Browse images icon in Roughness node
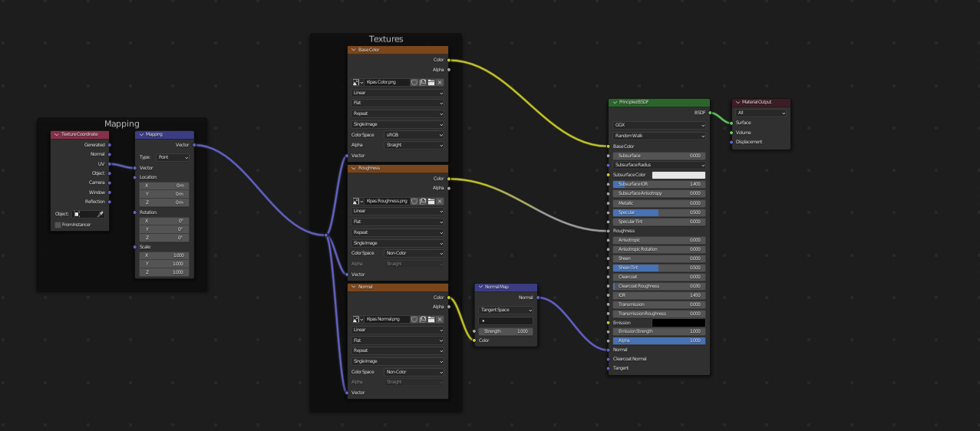 [358, 201]
